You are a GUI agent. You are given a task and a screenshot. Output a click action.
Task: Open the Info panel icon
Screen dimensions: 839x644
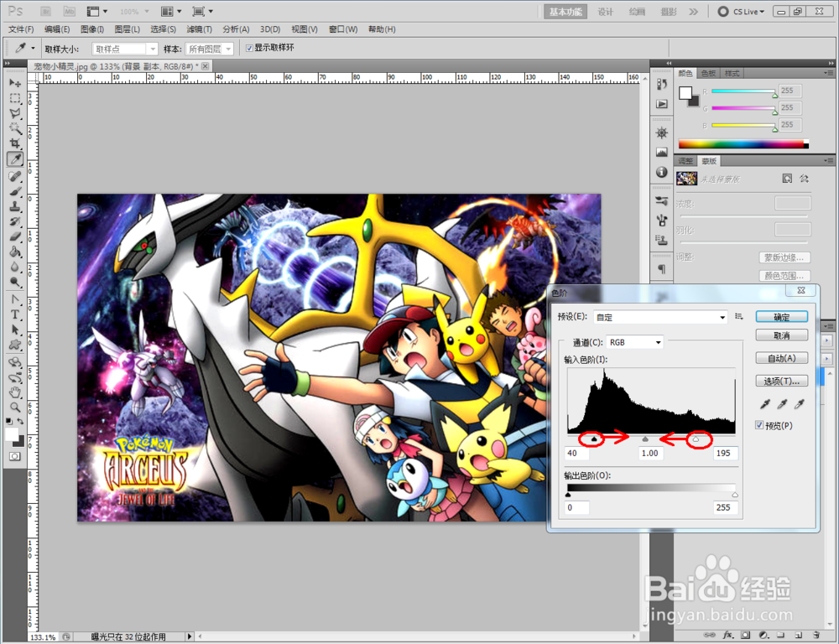tap(662, 172)
